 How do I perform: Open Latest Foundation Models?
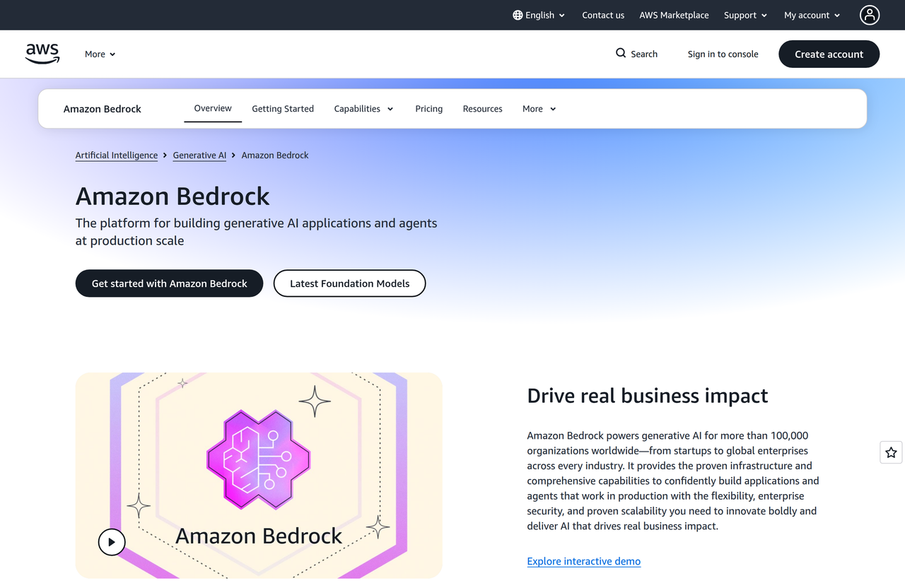click(x=350, y=283)
